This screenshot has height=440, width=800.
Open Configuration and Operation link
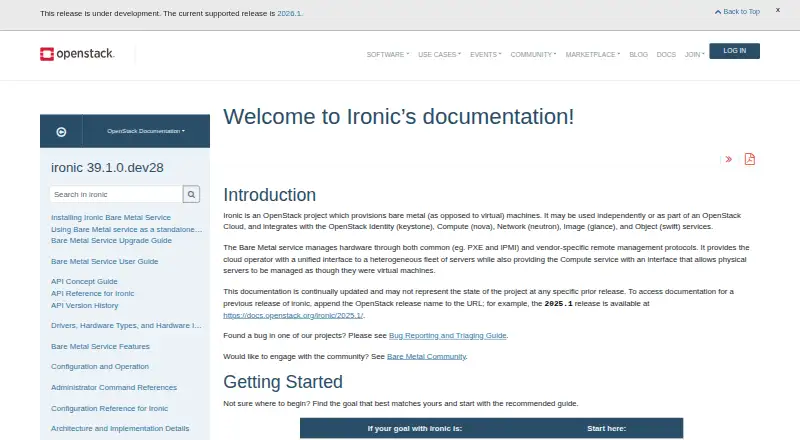tap(100, 366)
